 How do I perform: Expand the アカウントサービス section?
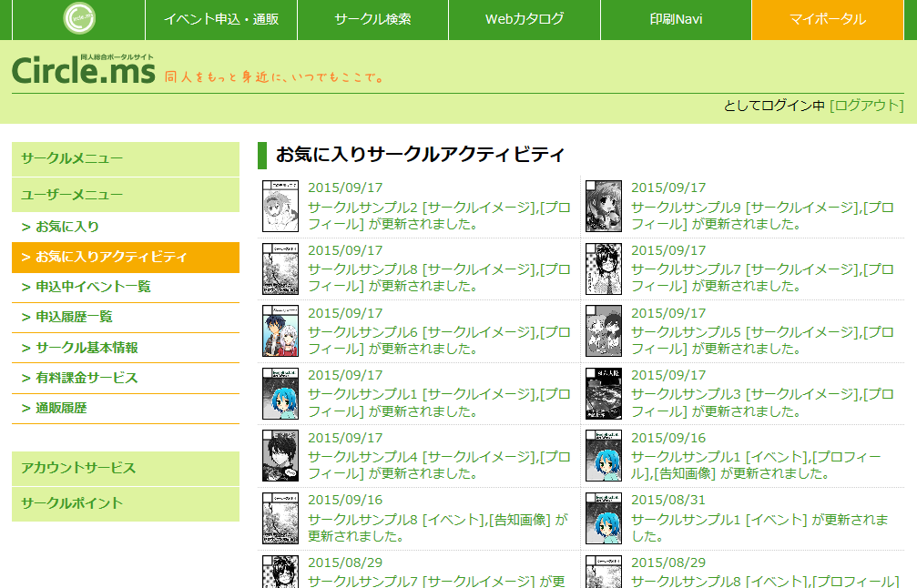(x=126, y=468)
